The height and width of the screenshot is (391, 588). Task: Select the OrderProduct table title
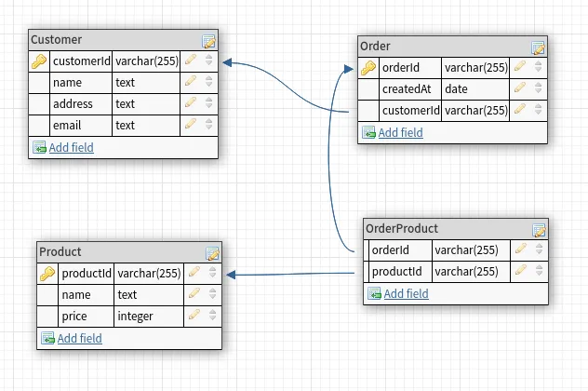point(402,228)
